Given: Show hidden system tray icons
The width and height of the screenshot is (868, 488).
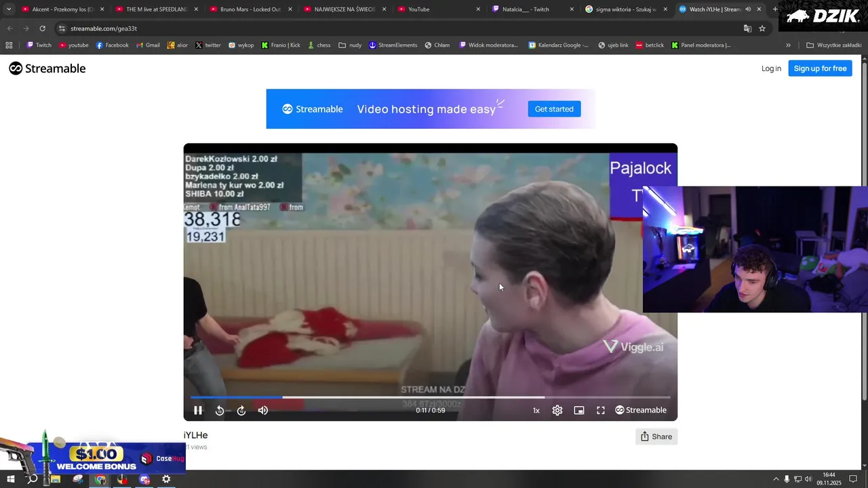Looking at the screenshot, I should [776, 479].
